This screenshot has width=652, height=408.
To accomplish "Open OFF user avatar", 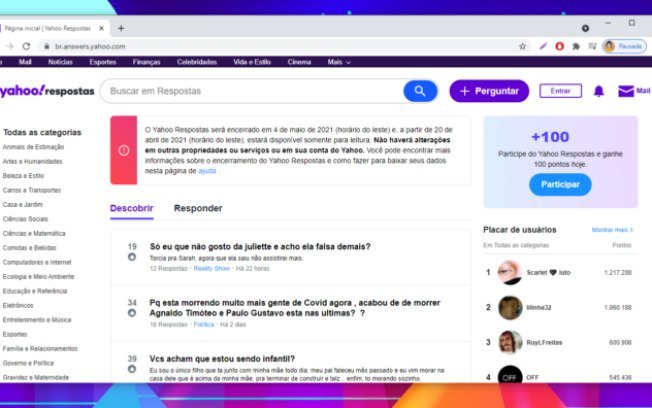I will coord(510,375).
